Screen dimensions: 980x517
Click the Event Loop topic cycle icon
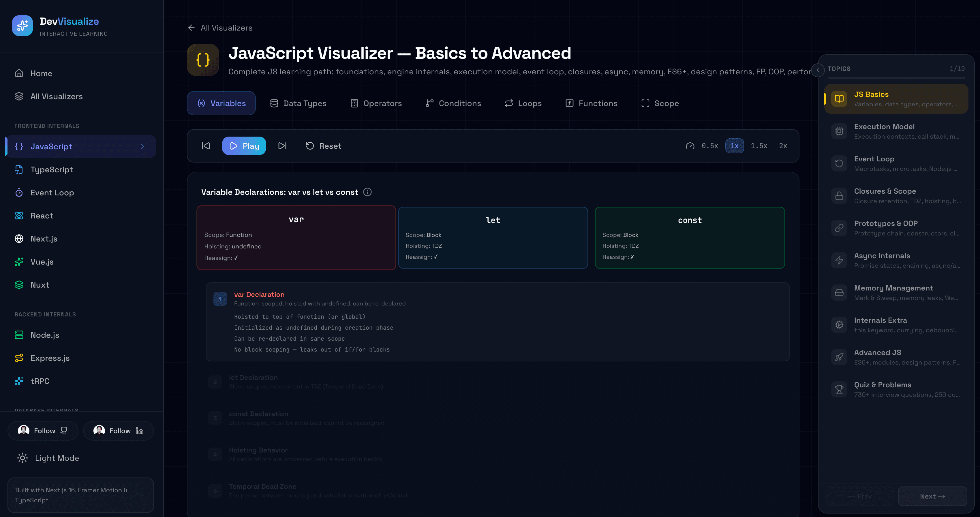tap(839, 163)
